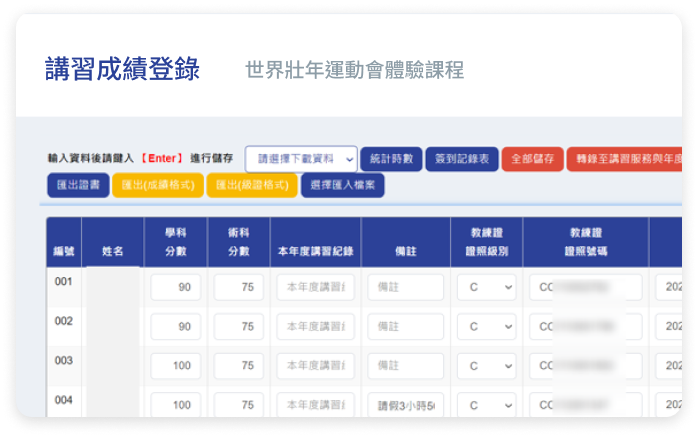Click the 備註 field in row 002
The height and width of the screenshot is (437, 698).
[x=405, y=327]
